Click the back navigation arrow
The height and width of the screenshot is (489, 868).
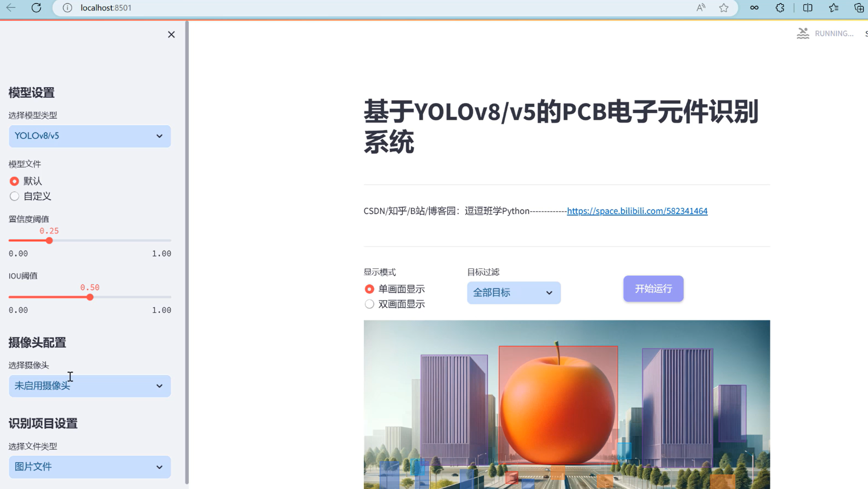(10, 7)
